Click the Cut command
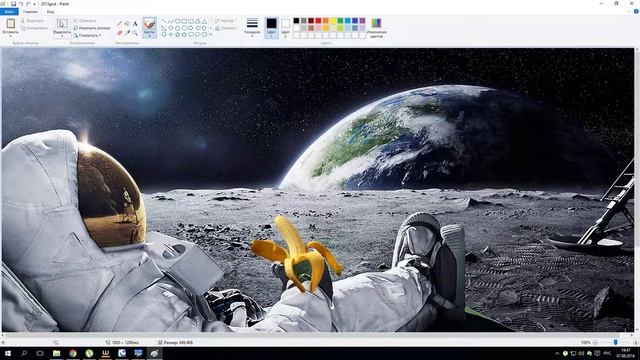Image resolution: width=640 pixels, height=360 pixels. (x=33, y=21)
